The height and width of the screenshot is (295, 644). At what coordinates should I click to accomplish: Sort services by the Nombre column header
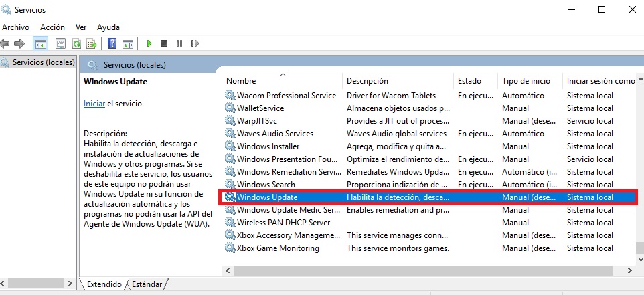[241, 81]
